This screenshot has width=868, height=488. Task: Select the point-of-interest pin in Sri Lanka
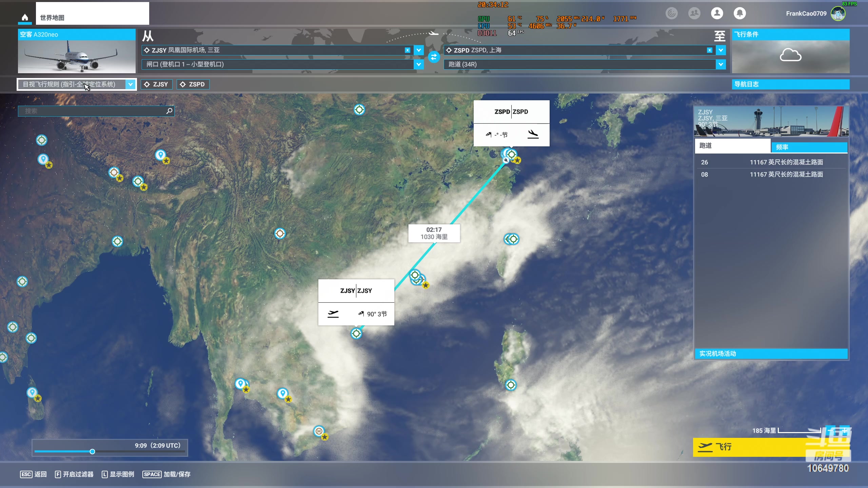click(32, 392)
